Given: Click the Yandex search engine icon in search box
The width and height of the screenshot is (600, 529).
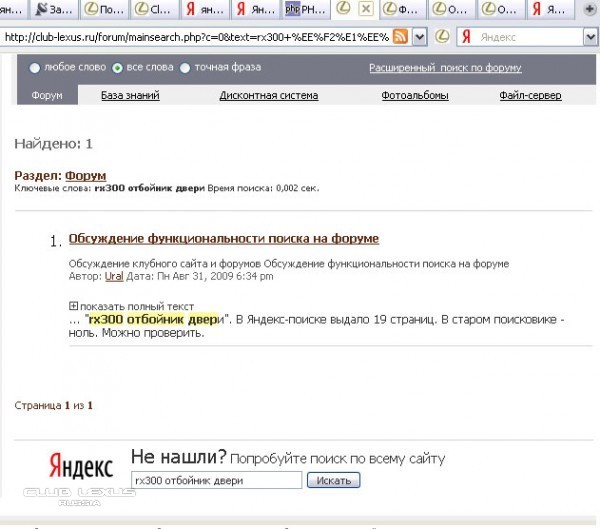Looking at the screenshot, I should [467, 36].
